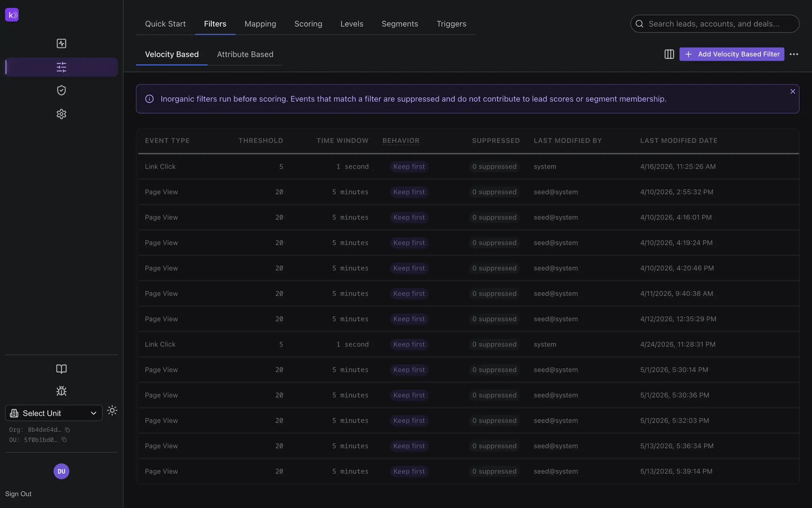Screen dimensions: 812x508
Task: Click date 5/13/2026, 5:36:34 PM
Action: pos(677,446)
